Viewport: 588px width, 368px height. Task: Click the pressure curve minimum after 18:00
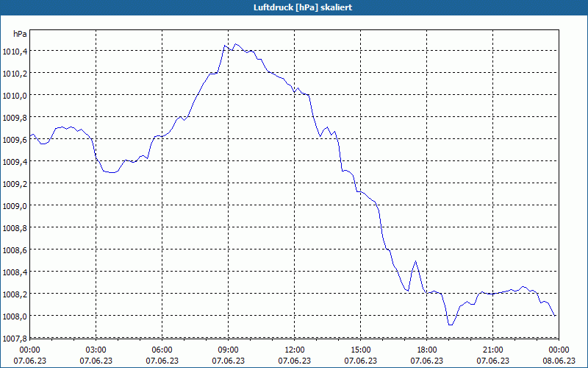pos(451,325)
